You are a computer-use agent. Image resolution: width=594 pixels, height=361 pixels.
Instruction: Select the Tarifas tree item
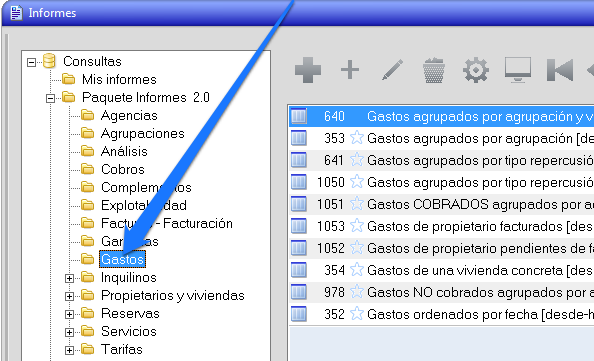122,349
